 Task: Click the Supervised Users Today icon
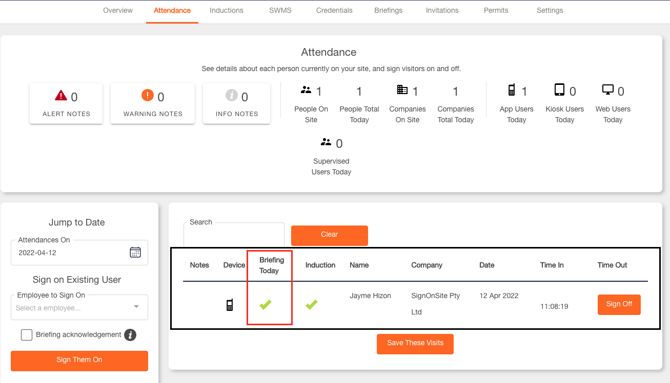[x=326, y=142]
